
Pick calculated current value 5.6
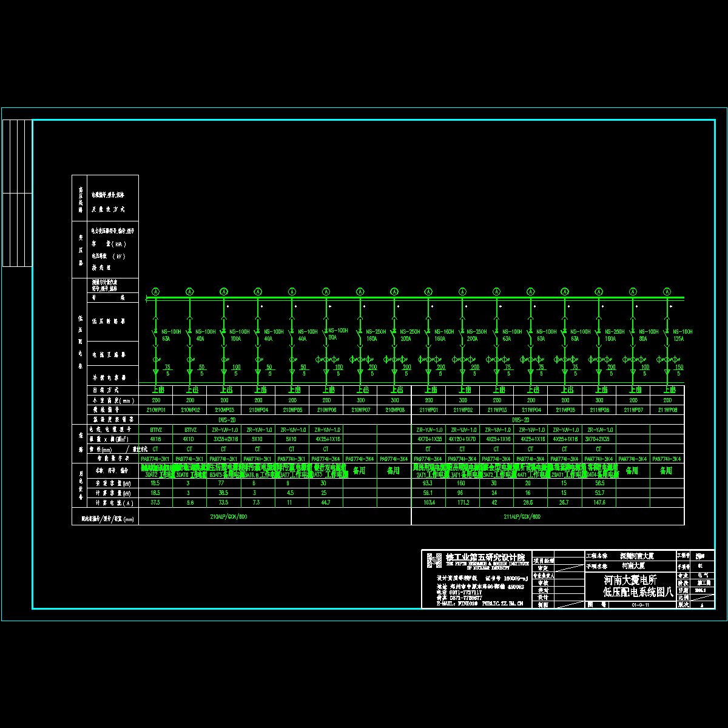click(190, 503)
